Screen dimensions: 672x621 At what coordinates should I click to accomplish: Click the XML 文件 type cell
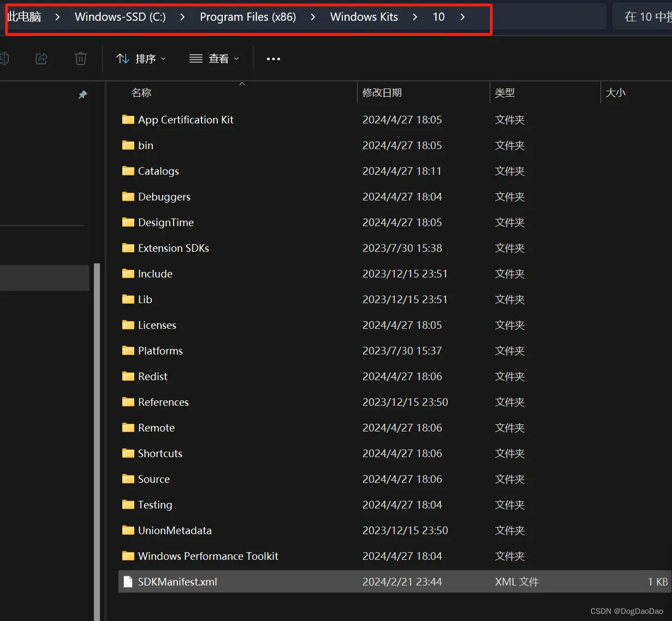(517, 582)
